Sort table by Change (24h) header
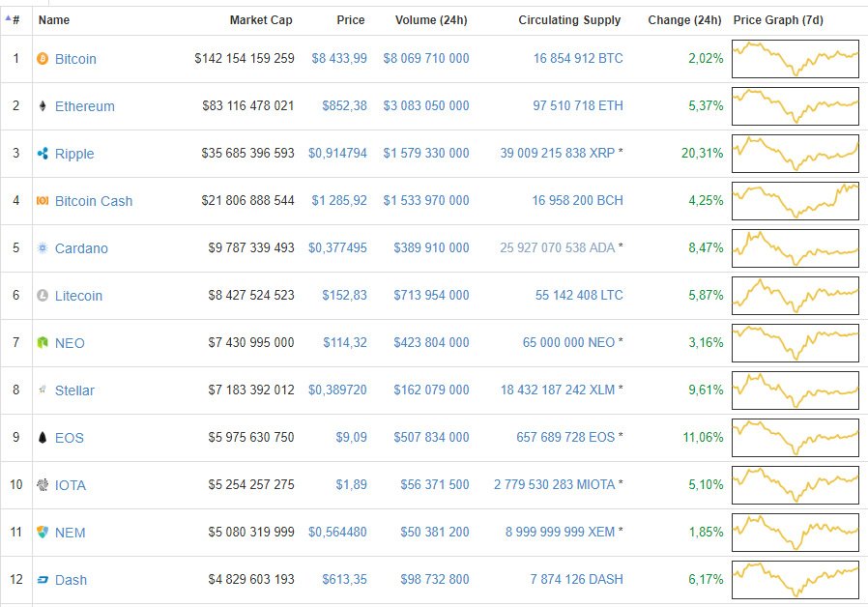 point(684,20)
